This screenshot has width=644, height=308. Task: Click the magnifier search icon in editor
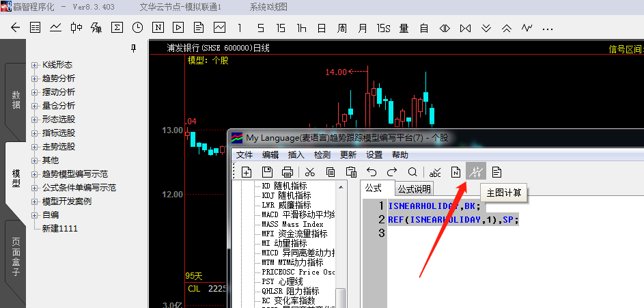[x=412, y=171]
